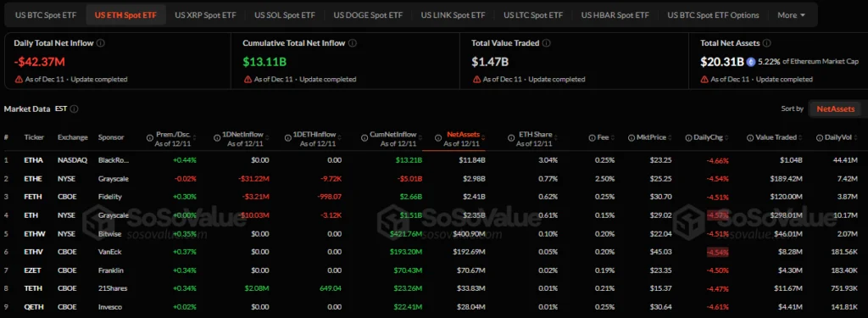Click the 2.50% fee cell
The height and width of the screenshot is (318, 868).
click(x=604, y=178)
